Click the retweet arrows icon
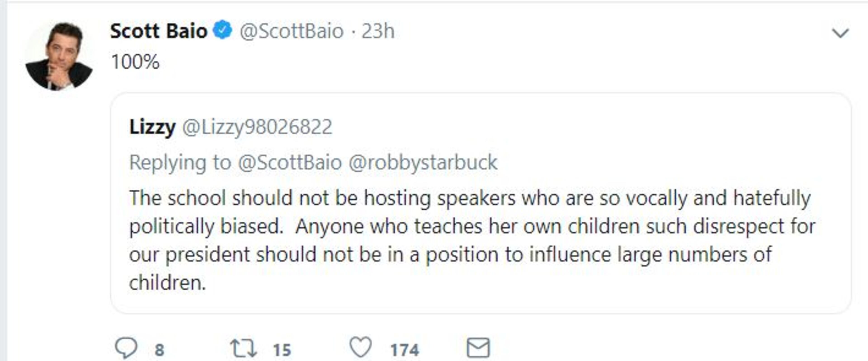Viewport: 868px width, 361px height. point(243,348)
